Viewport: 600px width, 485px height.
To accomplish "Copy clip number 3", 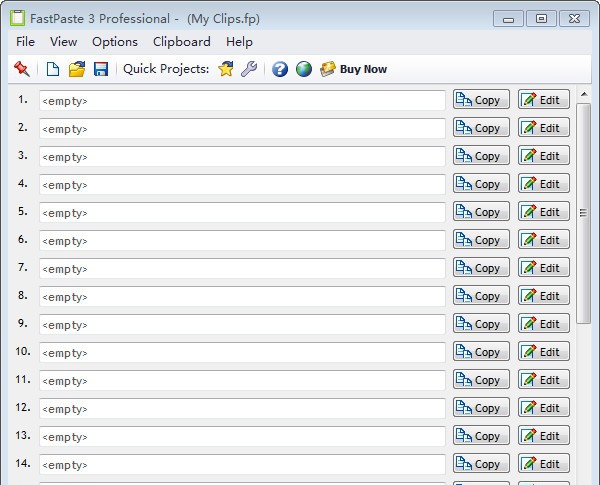I will click(481, 155).
